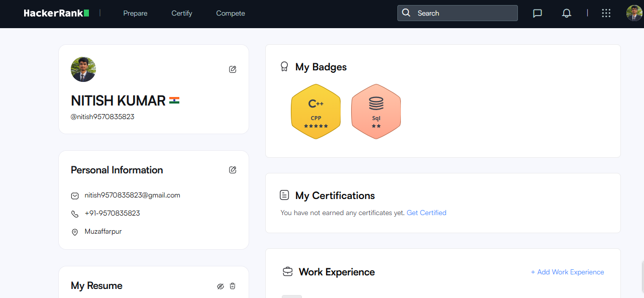Click the Get Certified link
Screen dimensions: 644x298
426,213
